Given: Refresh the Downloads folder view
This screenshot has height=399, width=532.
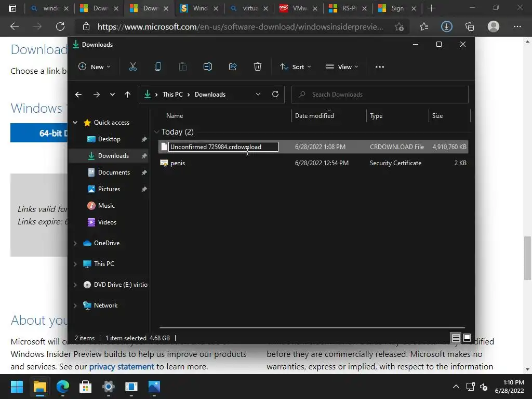Looking at the screenshot, I should tap(275, 95).
